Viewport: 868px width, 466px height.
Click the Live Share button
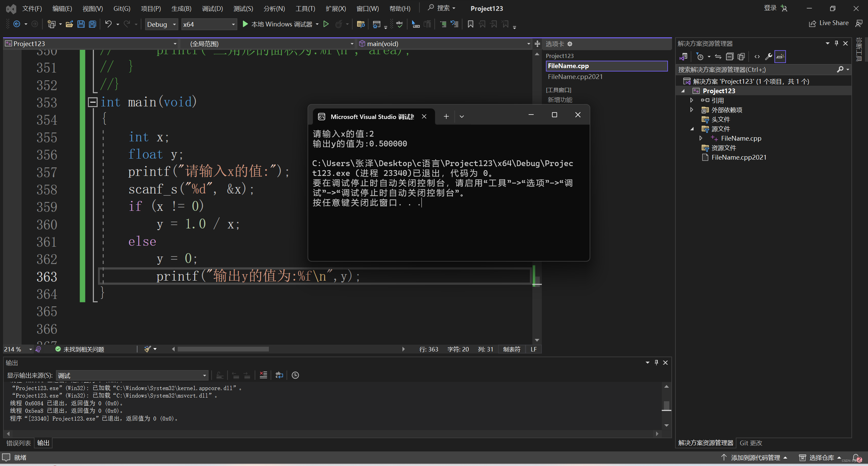click(x=828, y=23)
